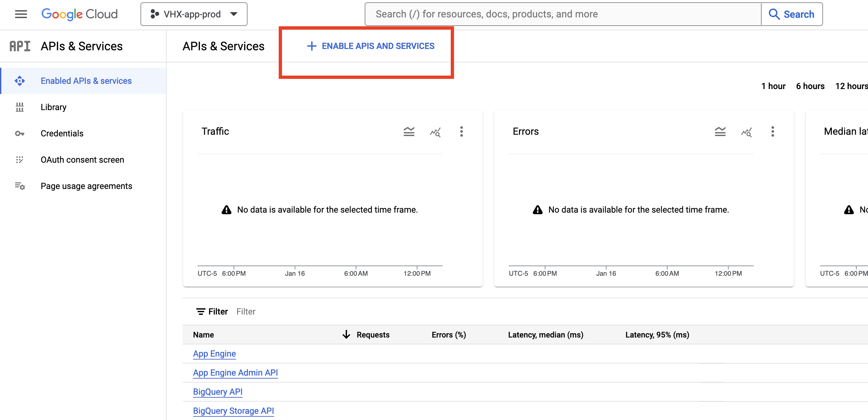
Task: Click the Library icon
Action: 20,107
